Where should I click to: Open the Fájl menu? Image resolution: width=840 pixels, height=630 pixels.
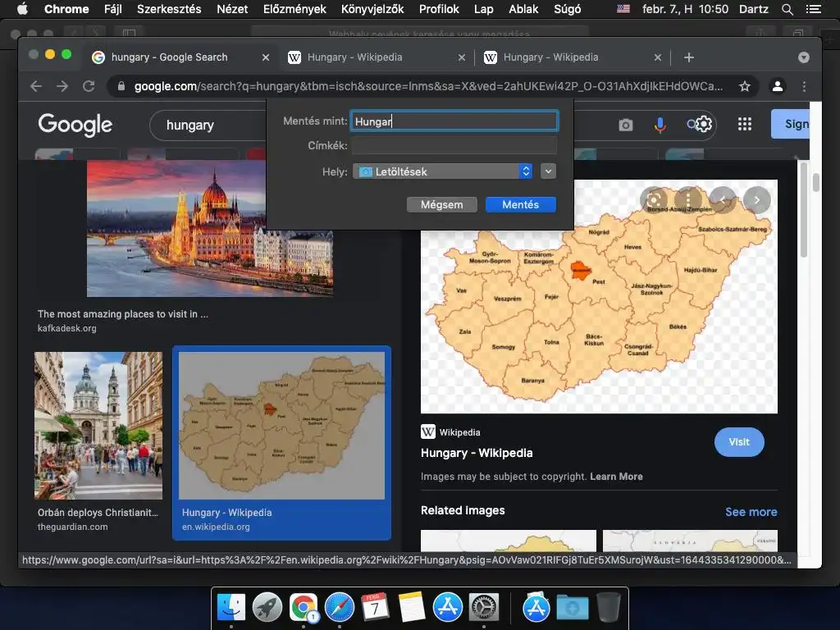tap(112, 9)
